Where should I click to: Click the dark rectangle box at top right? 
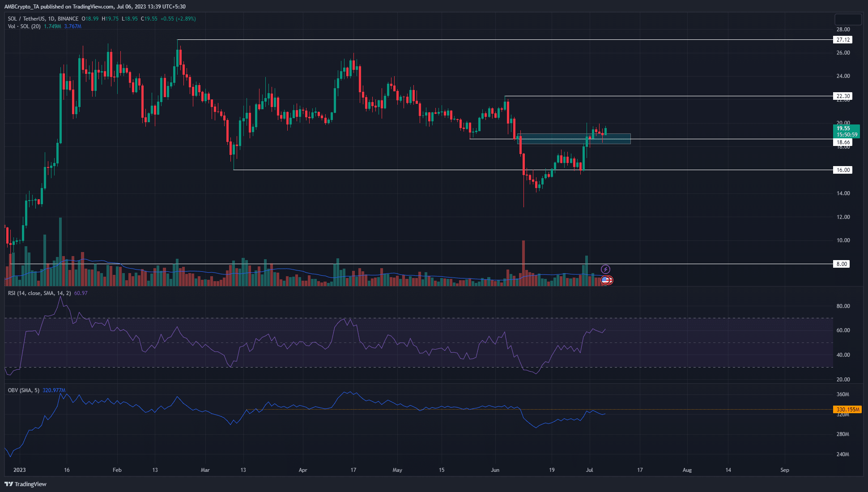(848, 19)
